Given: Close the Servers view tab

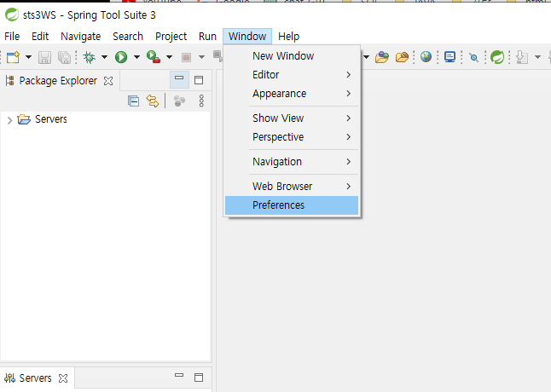Looking at the screenshot, I should [x=63, y=378].
